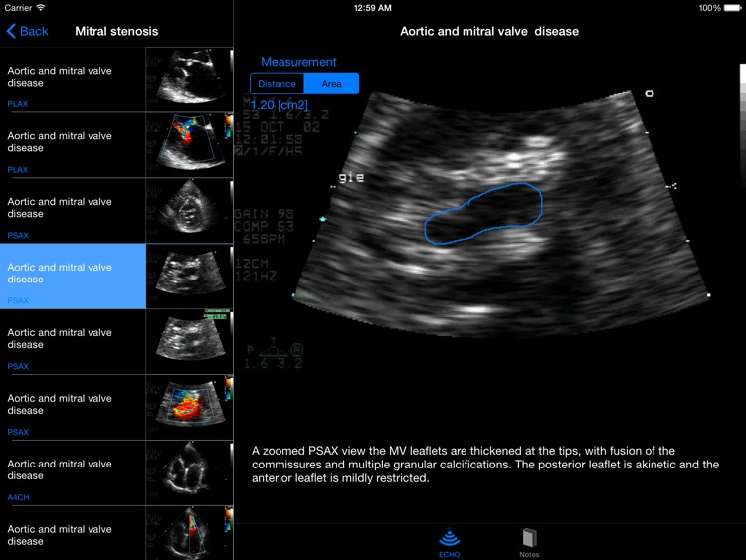The image size is (746, 560).
Task: Open the ECHO tab icon
Action: click(450, 543)
